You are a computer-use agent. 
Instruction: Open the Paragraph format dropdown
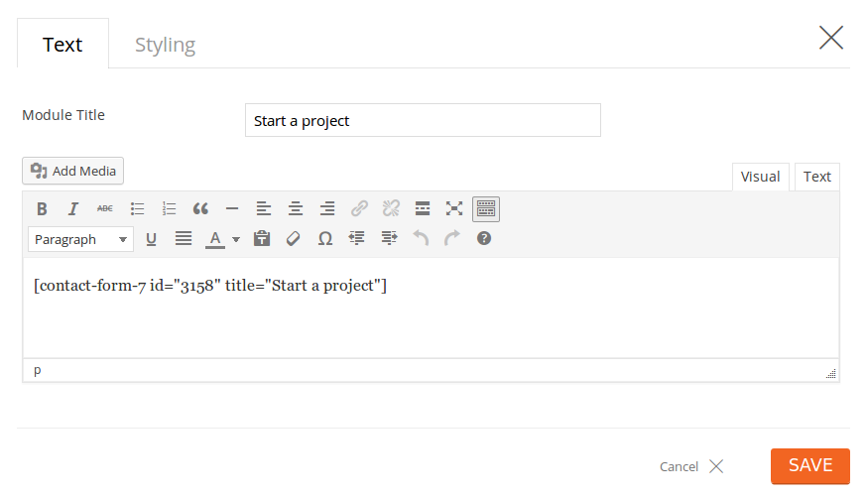click(82, 239)
